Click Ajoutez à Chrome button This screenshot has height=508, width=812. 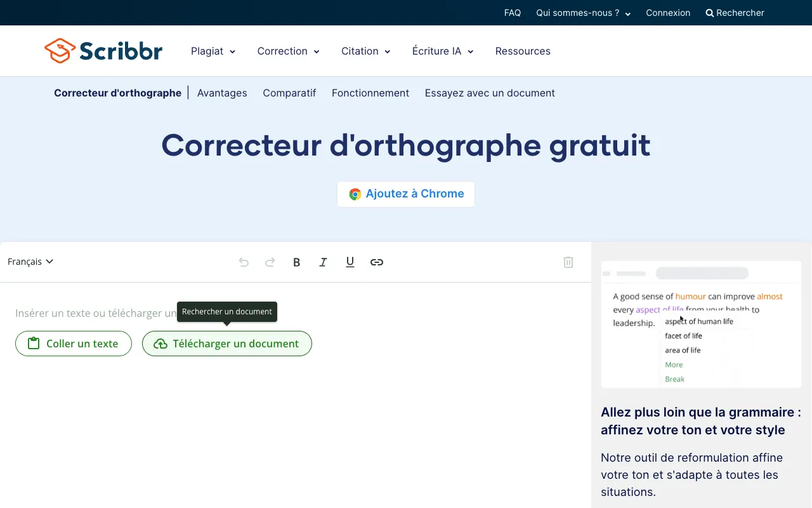point(406,194)
